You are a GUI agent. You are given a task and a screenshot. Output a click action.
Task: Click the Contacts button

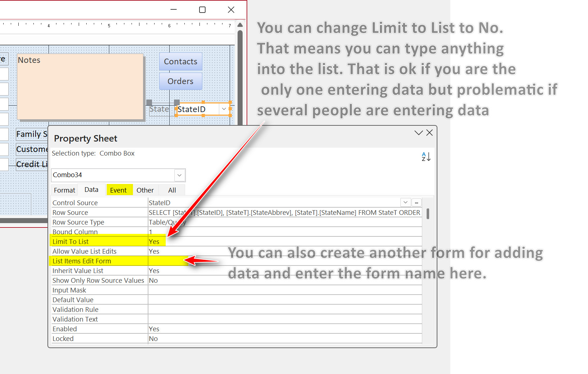tap(180, 61)
